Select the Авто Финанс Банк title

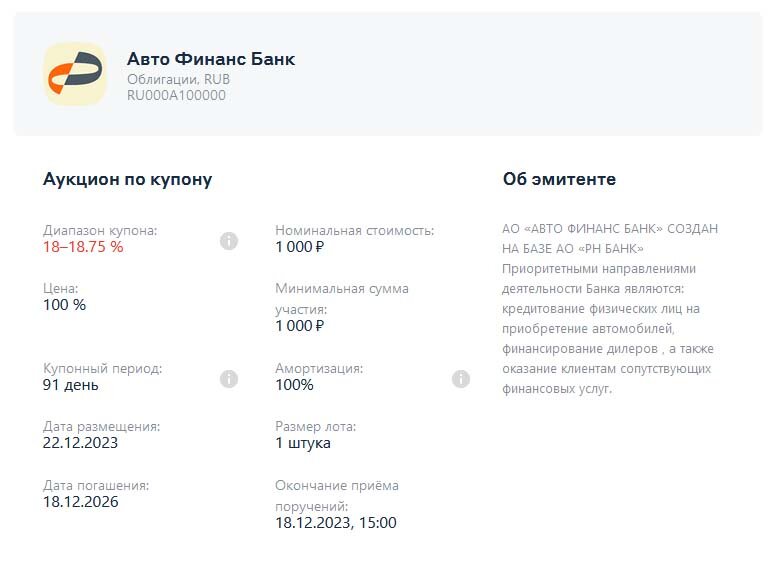pos(211,59)
